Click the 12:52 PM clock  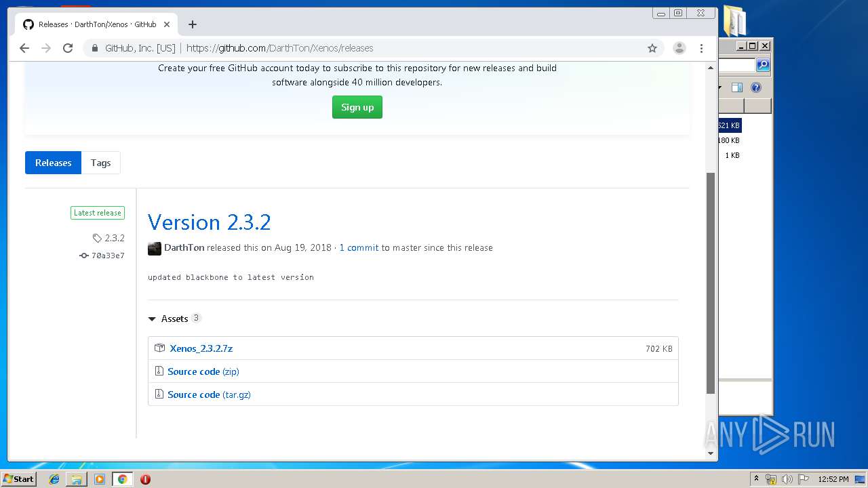click(x=833, y=479)
